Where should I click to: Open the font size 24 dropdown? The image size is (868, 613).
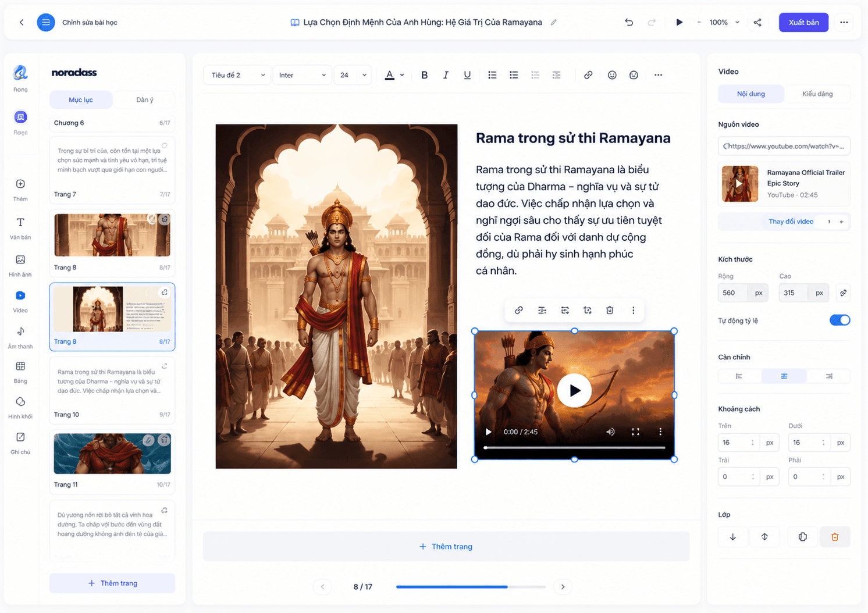[353, 75]
